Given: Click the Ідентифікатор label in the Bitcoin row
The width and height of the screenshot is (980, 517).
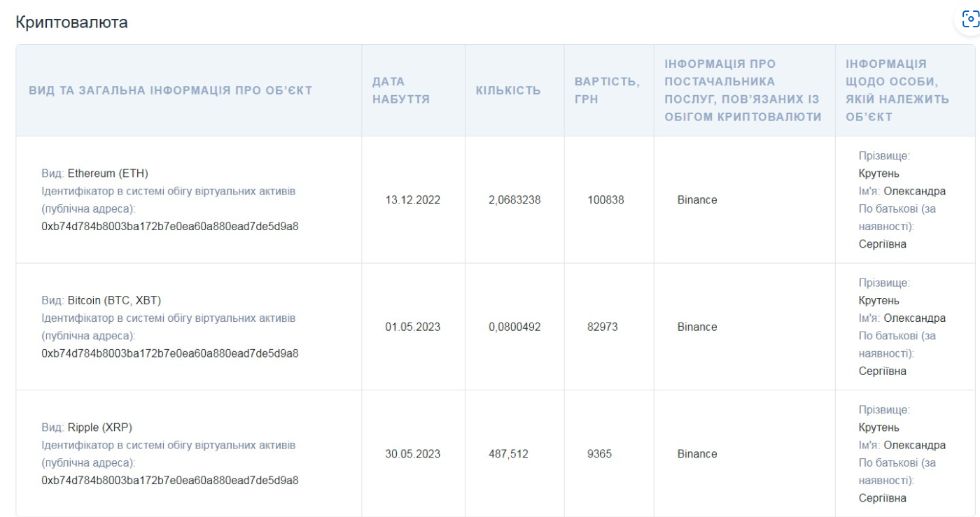Looking at the screenshot, I should click(169, 327).
